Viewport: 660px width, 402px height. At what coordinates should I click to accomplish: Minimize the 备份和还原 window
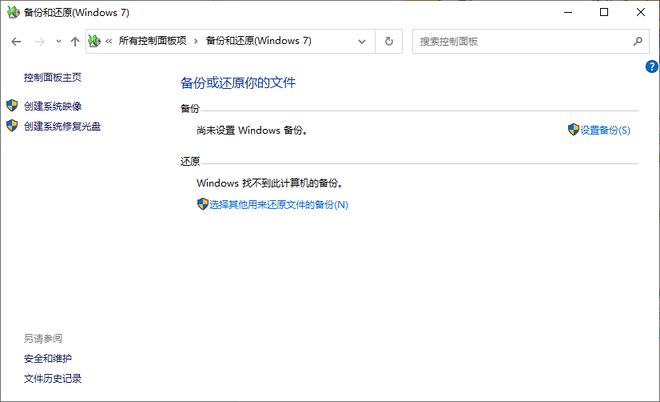568,12
